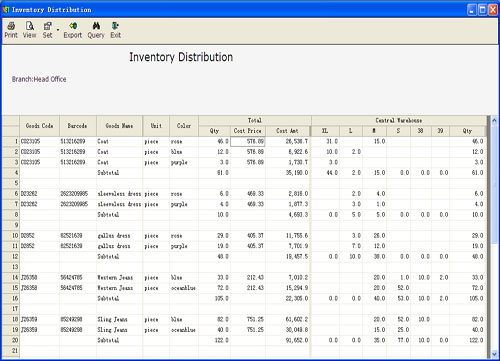
Task: Click Branch:Head Office label
Action: point(39,79)
